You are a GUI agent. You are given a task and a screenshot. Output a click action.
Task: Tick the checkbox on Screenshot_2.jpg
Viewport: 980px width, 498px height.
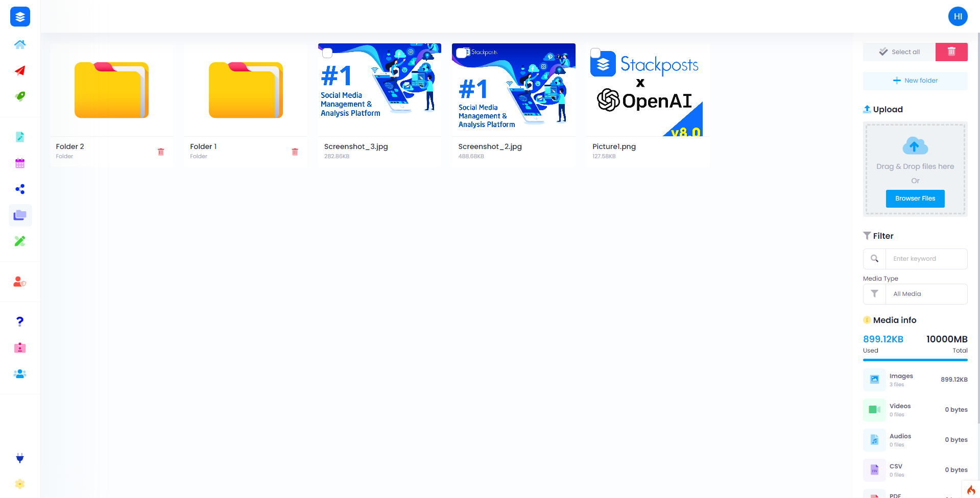click(x=461, y=53)
